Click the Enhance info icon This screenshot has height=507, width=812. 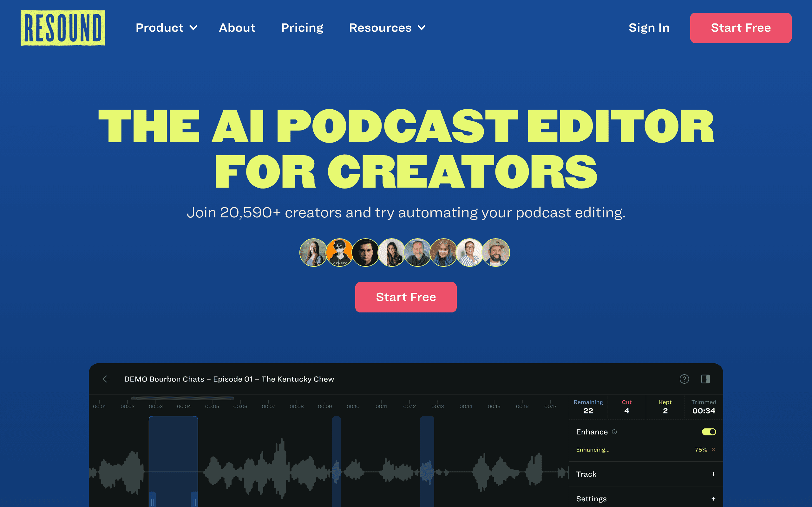pos(614,432)
